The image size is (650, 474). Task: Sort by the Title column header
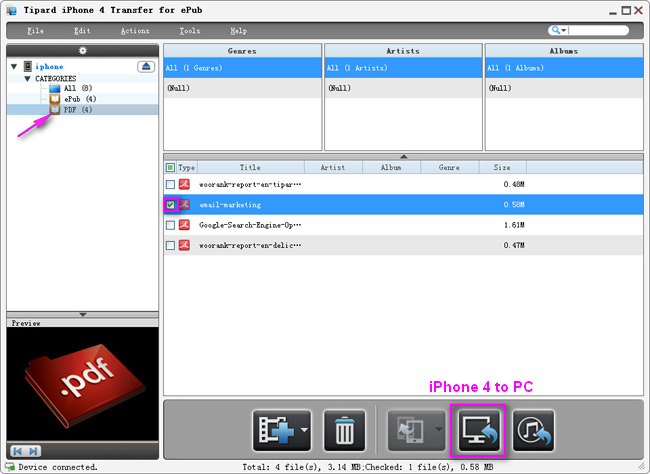coord(250,168)
